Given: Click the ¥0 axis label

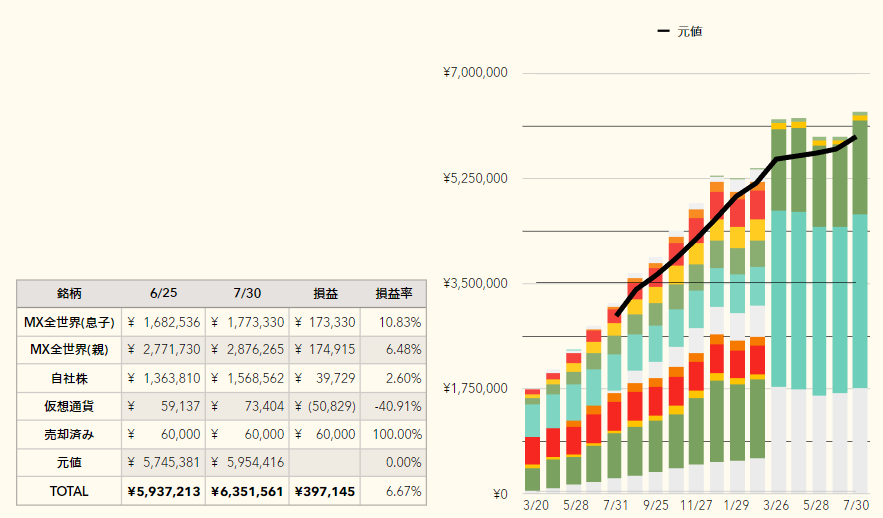Looking at the screenshot, I should tap(500, 494).
